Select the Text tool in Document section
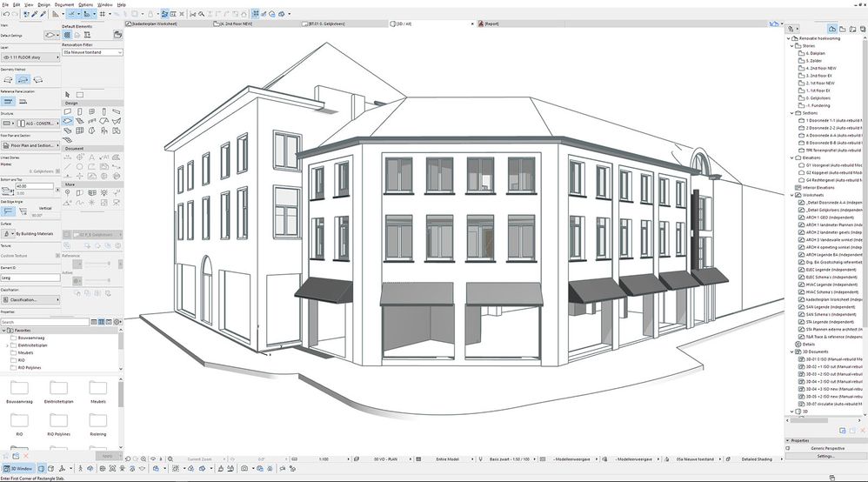The width and height of the screenshot is (868, 482). pyautogui.click(x=92, y=157)
